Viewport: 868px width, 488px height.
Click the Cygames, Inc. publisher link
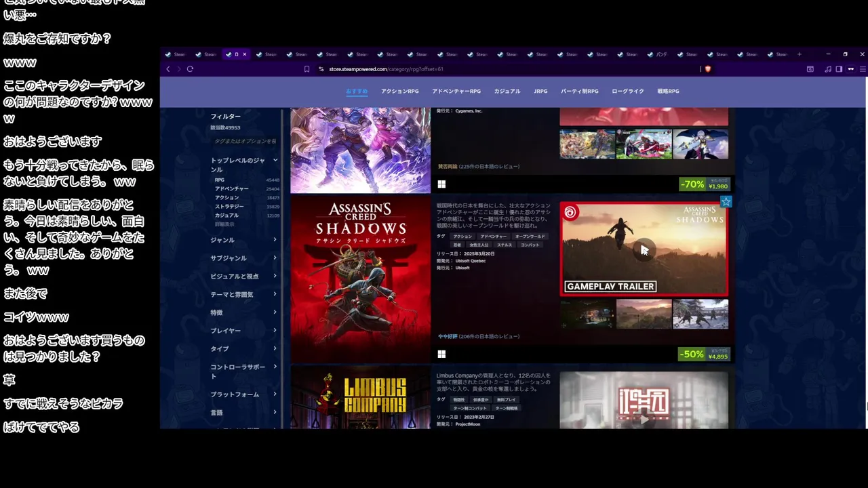(469, 111)
